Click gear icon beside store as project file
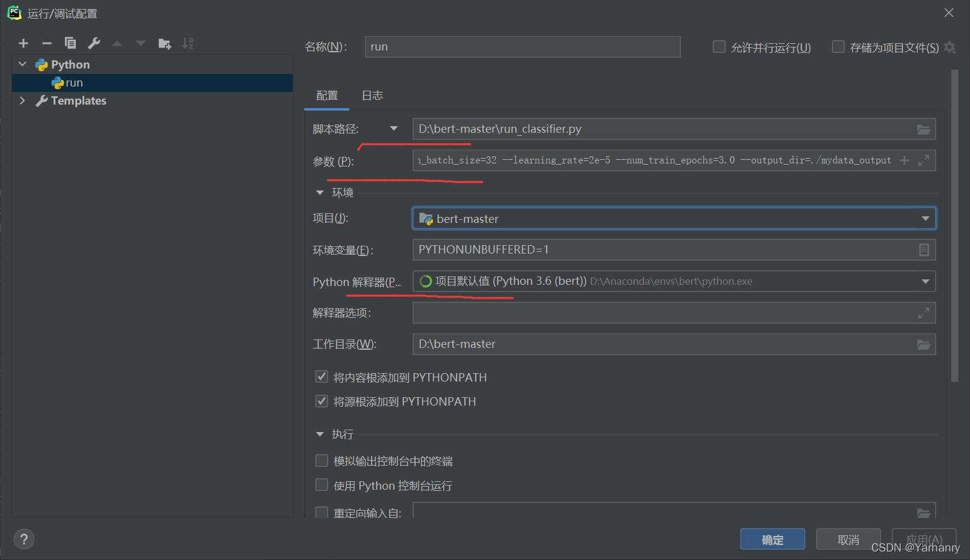 (x=950, y=47)
